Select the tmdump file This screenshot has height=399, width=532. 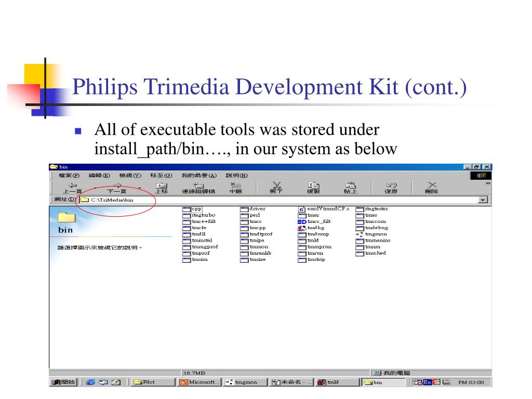[x=313, y=234]
